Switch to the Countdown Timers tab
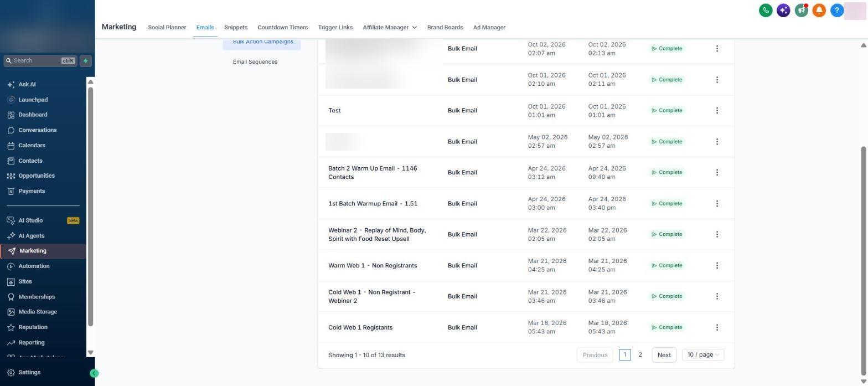The image size is (868, 386). [282, 27]
